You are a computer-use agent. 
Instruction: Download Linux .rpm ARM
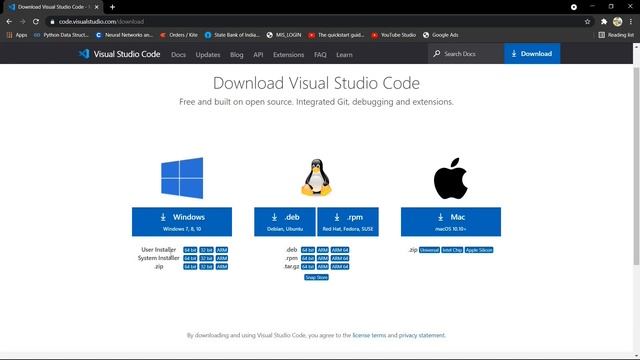[322, 258]
